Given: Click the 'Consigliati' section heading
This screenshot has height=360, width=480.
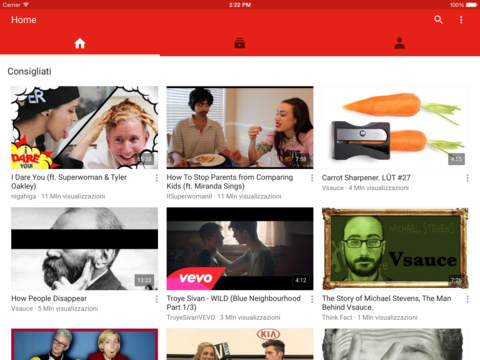Looking at the screenshot, I should [x=29, y=71].
